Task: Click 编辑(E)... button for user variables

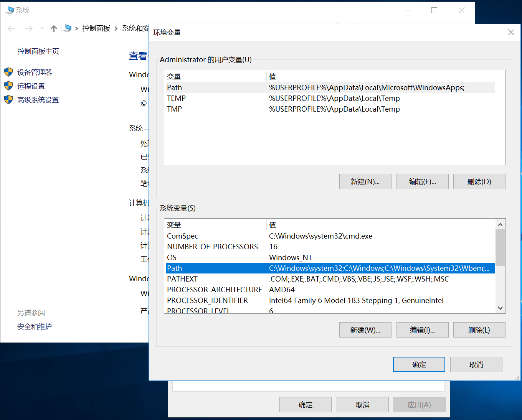Action: click(x=423, y=181)
